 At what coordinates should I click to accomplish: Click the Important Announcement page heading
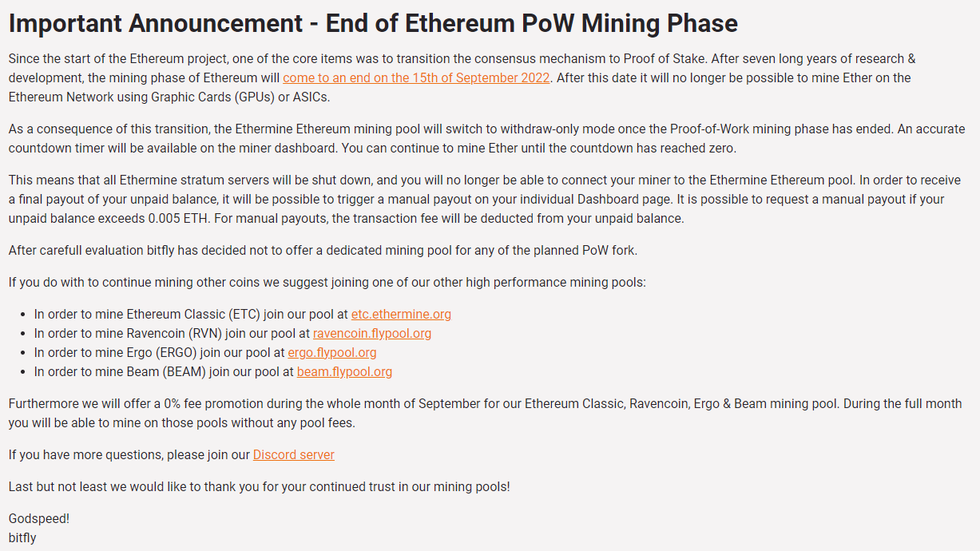click(373, 23)
